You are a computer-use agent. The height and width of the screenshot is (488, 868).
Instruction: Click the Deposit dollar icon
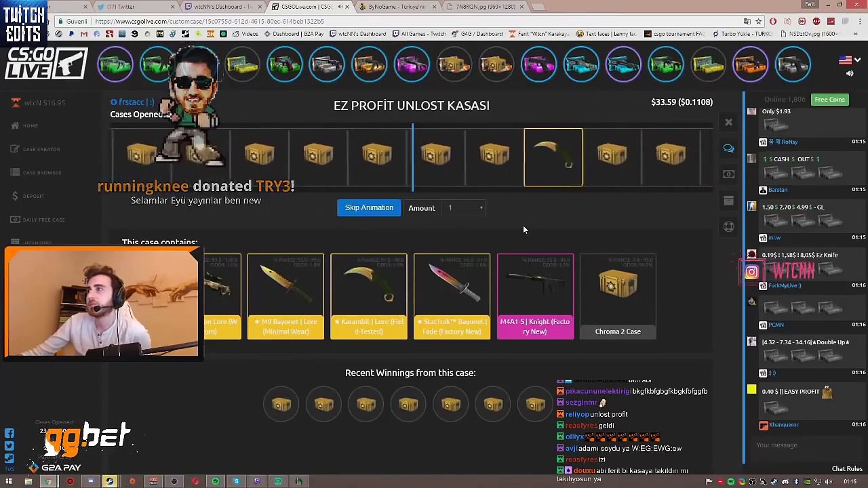pyautogui.click(x=15, y=196)
